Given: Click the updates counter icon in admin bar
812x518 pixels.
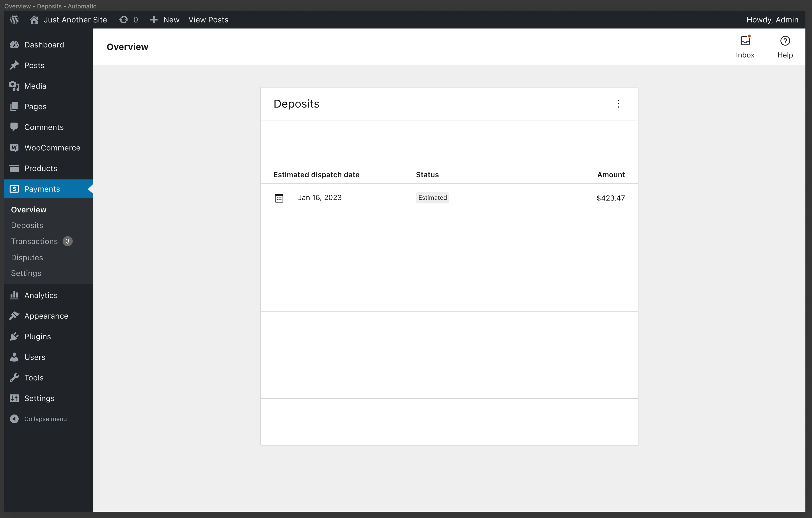Looking at the screenshot, I should pos(123,20).
